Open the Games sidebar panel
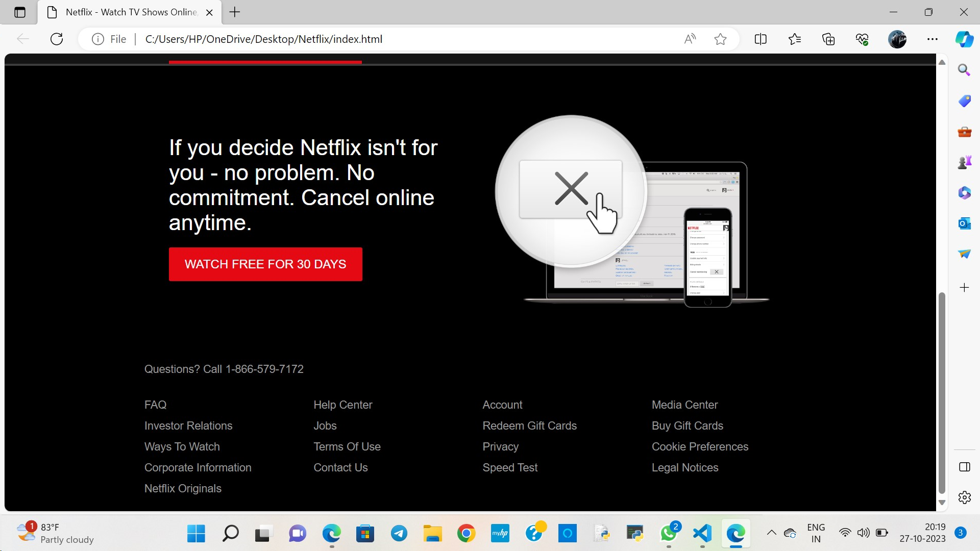 964,162
